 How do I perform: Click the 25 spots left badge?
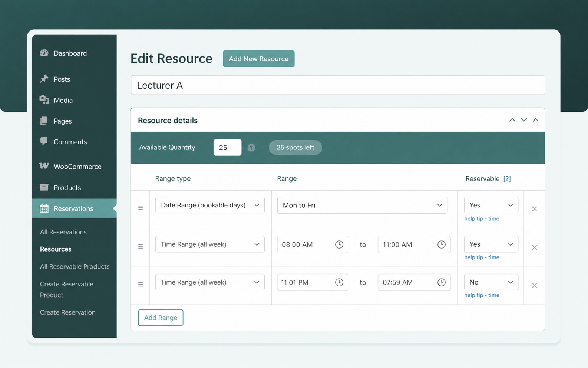(295, 147)
